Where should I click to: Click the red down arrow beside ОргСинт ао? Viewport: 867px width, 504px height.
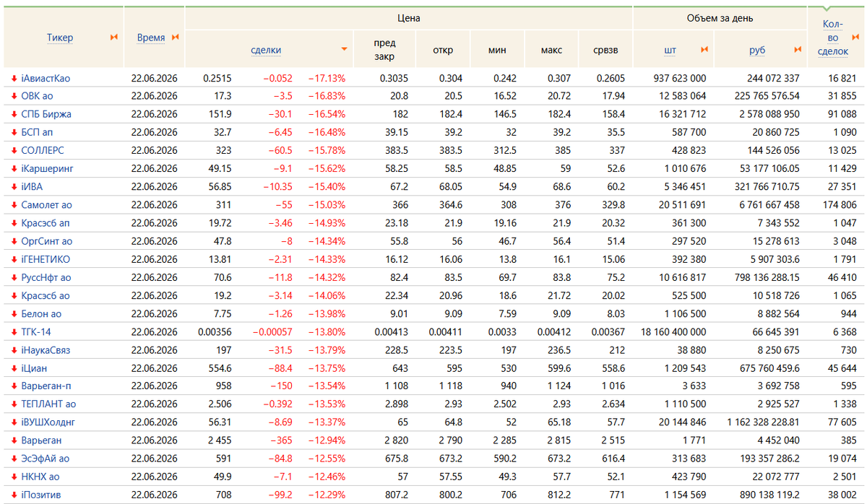click(x=13, y=241)
